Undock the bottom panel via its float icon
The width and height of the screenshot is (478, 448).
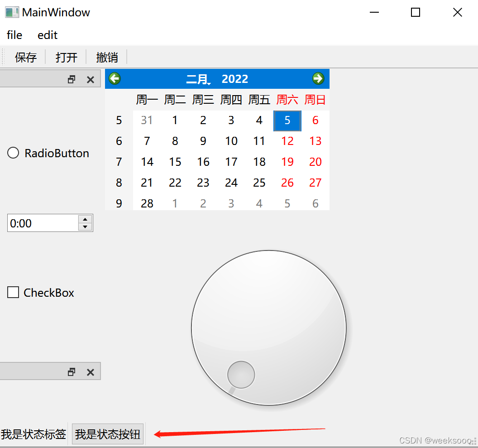71,371
